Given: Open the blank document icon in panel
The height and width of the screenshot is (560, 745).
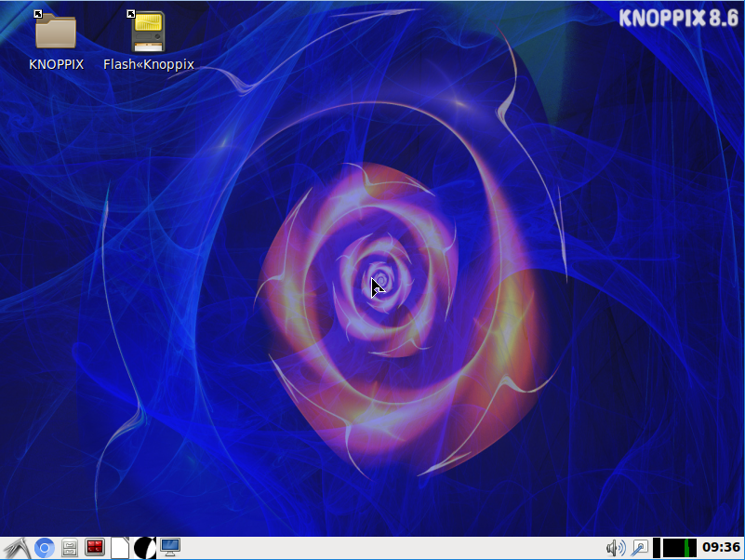Looking at the screenshot, I should point(120,548).
